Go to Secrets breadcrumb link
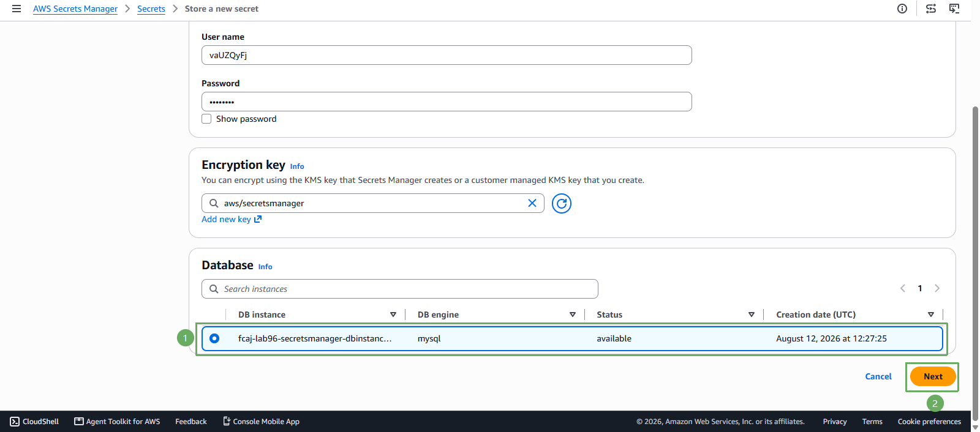980x432 pixels. (x=151, y=9)
